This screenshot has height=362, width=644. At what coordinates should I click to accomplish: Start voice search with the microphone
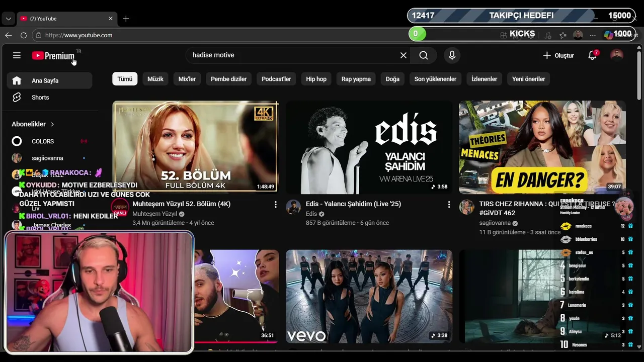(x=452, y=55)
